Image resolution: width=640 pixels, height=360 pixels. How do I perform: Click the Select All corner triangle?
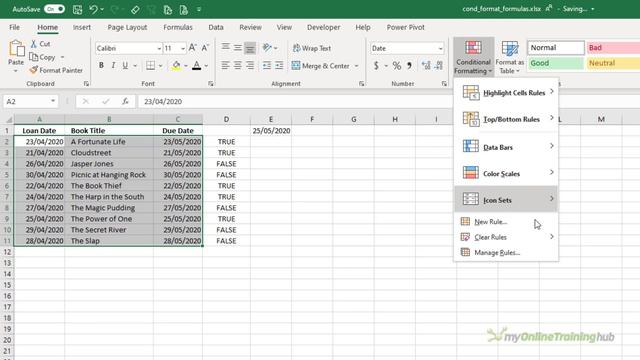coord(9,120)
